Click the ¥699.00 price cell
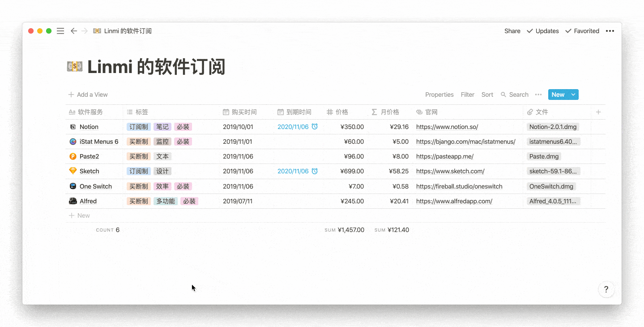644x327 pixels. click(352, 171)
